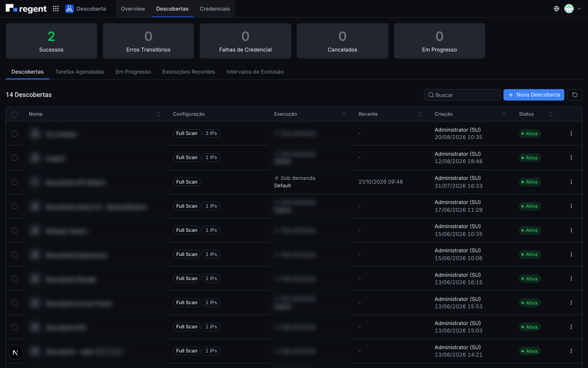Open the Execuções Recentes tab
This screenshot has height=368, width=588.
coord(189,72)
